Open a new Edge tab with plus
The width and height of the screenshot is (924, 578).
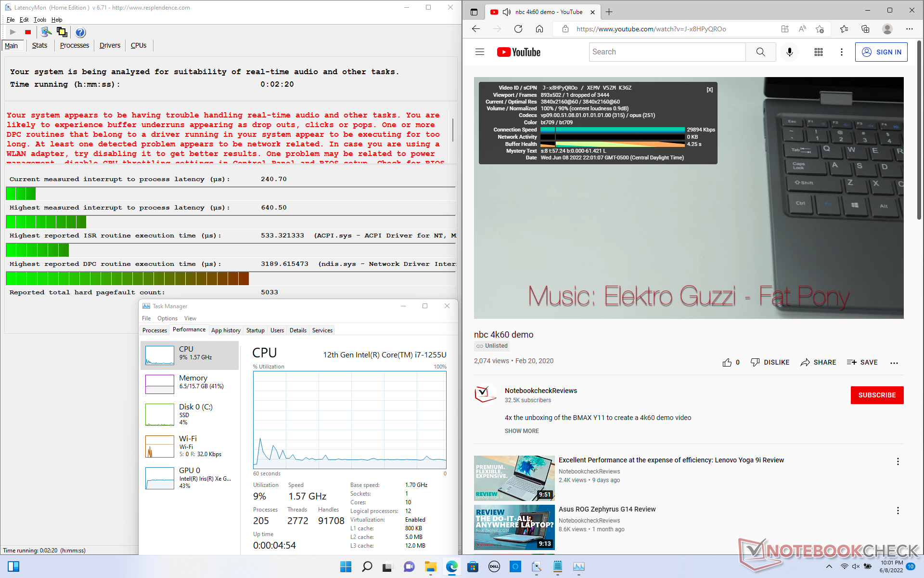pos(609,12)
